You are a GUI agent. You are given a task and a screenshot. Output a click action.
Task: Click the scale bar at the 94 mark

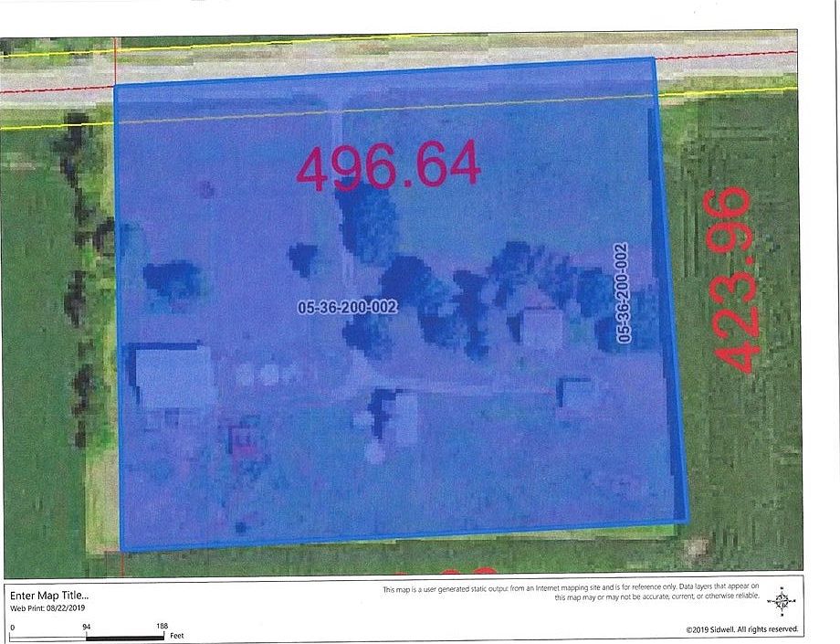[87, 634]
